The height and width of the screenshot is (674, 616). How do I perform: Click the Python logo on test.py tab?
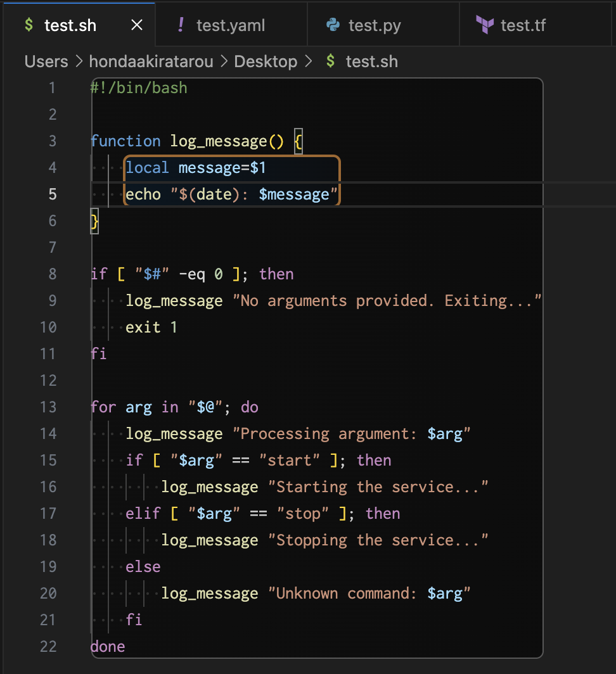331,24
